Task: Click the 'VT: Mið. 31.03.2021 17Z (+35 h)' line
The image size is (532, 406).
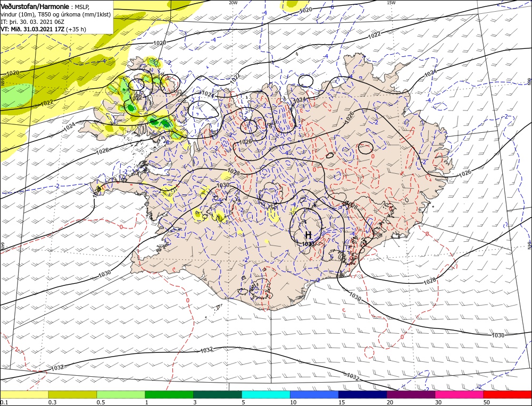Action: coord(44,29)
